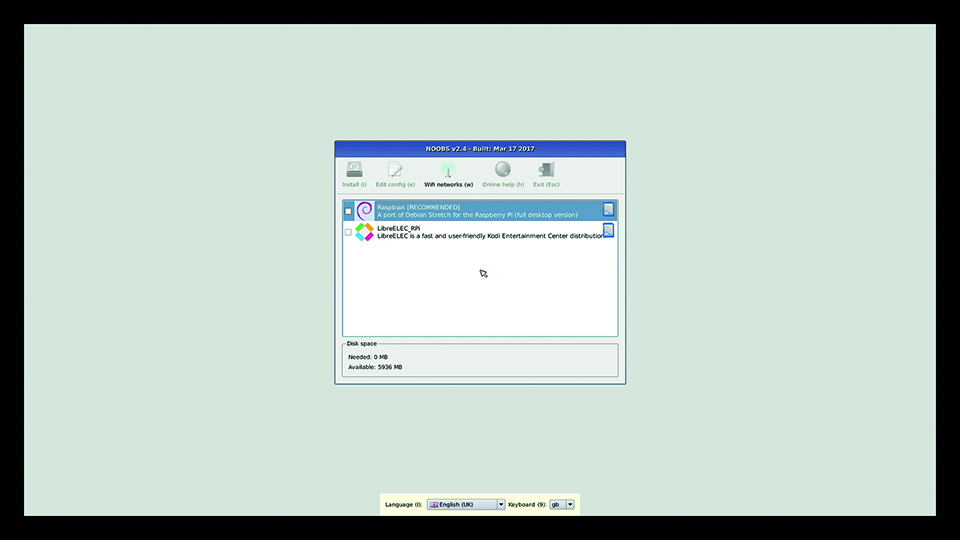Tick the Raspbian checkbox
This screenshot has width=960, height=540.
coord(348,211)
